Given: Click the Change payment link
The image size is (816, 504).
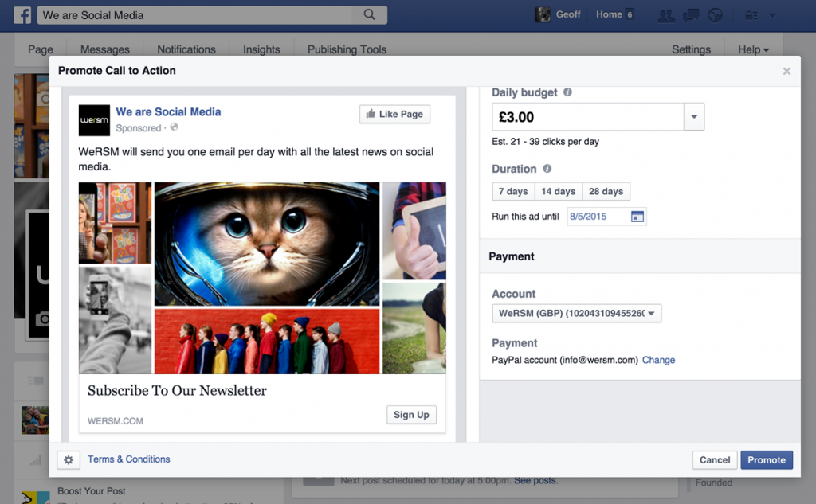Looking at the screenshot, I should click(x=658, y=360).
